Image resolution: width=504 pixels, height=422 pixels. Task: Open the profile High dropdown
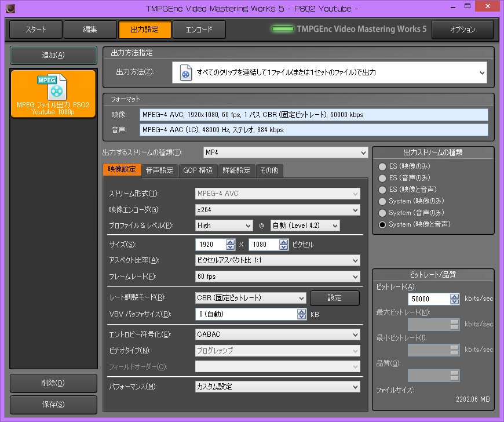tap(224, 225)
